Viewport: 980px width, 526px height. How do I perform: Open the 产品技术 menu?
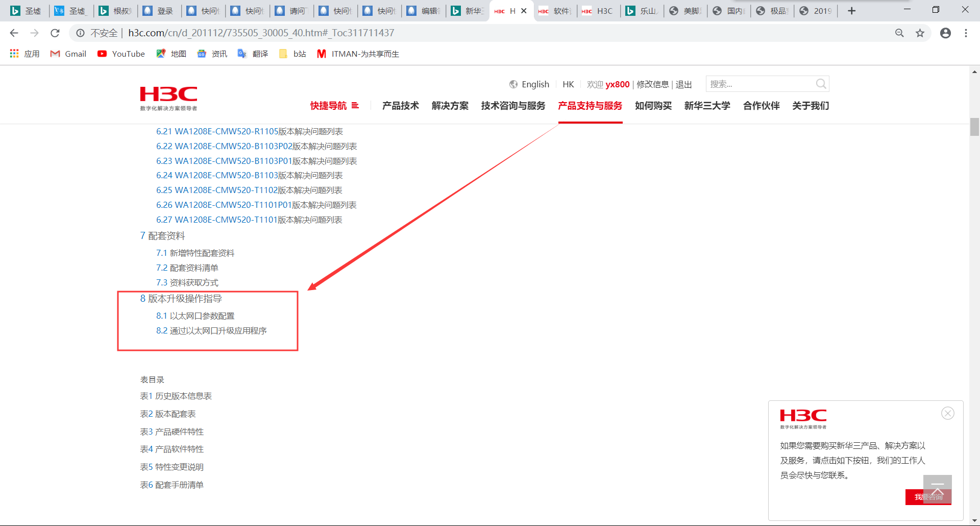point(401,106)
